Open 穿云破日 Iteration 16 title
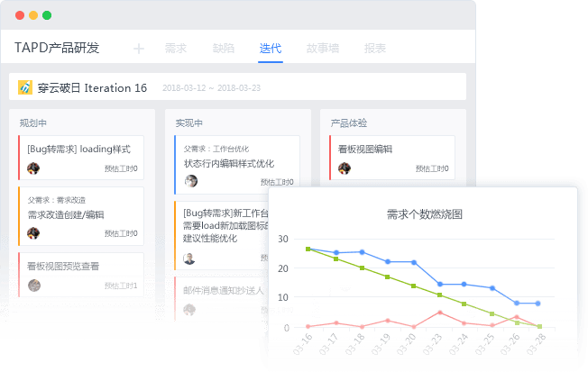The image size is (588, 372). 92,87
